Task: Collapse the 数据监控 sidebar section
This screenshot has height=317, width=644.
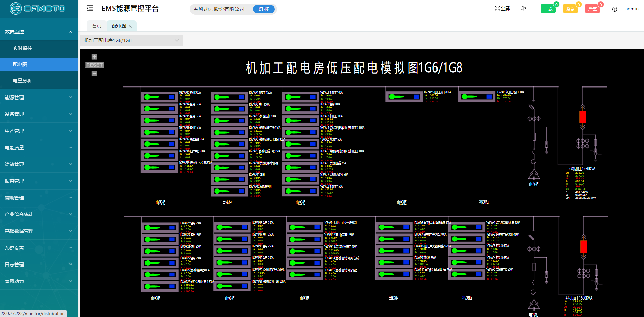Action: coord(39,32)
